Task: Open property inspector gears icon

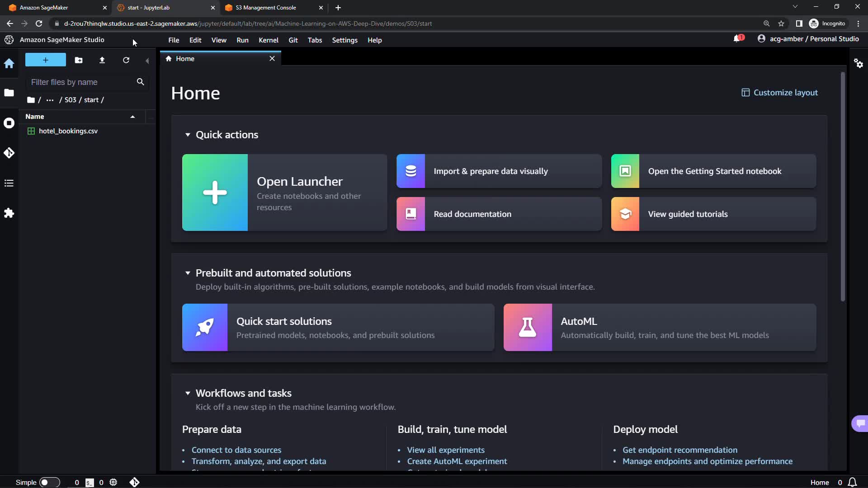Action: pyautogui.click(x=859, y=63)
